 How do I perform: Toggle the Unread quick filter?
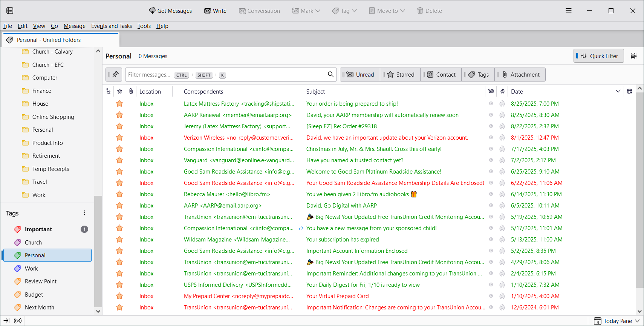tap(360, 75)
